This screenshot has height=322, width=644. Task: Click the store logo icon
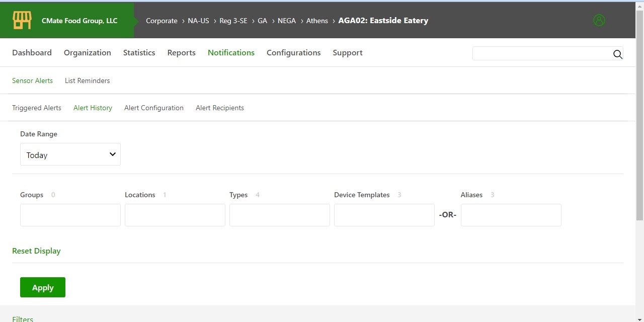pos(22,21)
